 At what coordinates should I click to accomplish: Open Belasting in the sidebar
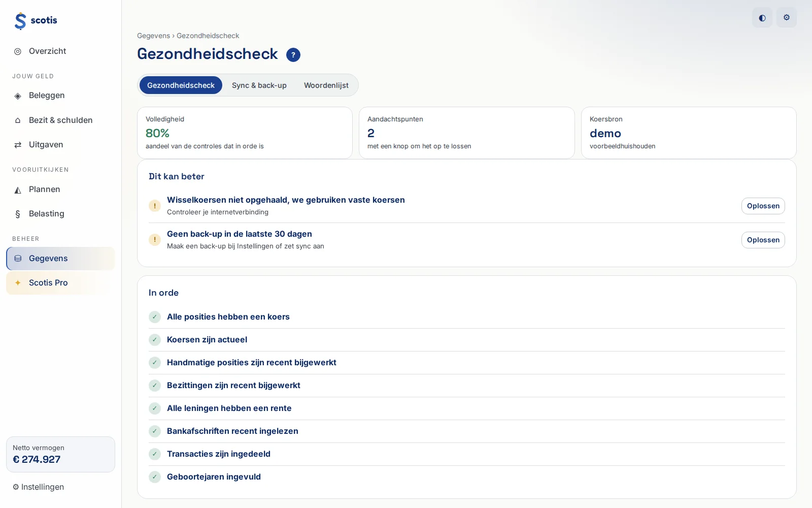click(x=60, y=214)
